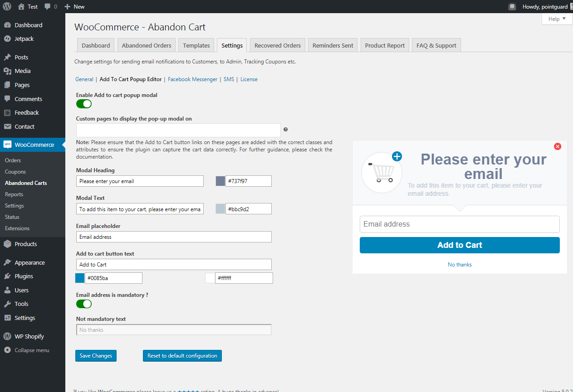Open button text color swatch #ffffff
Screen dimensions: 573x392
[x=210, y=278]
